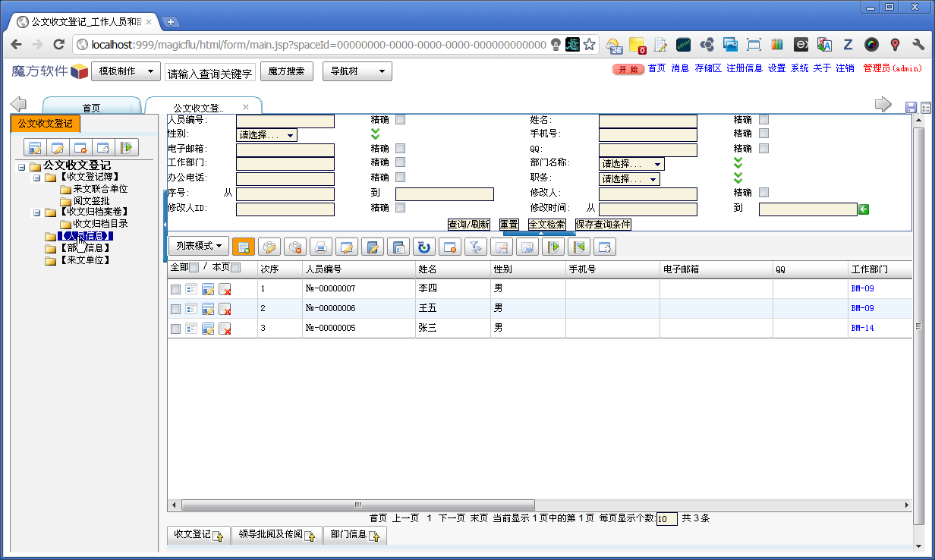The image size is (935, 560).
Task: Click the 重置 button
Action: point(508,225)
